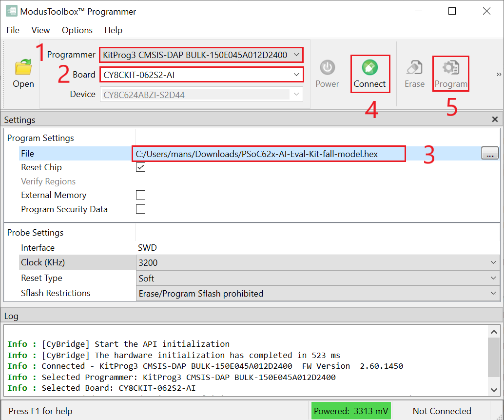Click the Not Connected status text
The width and height of the screenshot is (504, 420).
(x=442, y=411)
